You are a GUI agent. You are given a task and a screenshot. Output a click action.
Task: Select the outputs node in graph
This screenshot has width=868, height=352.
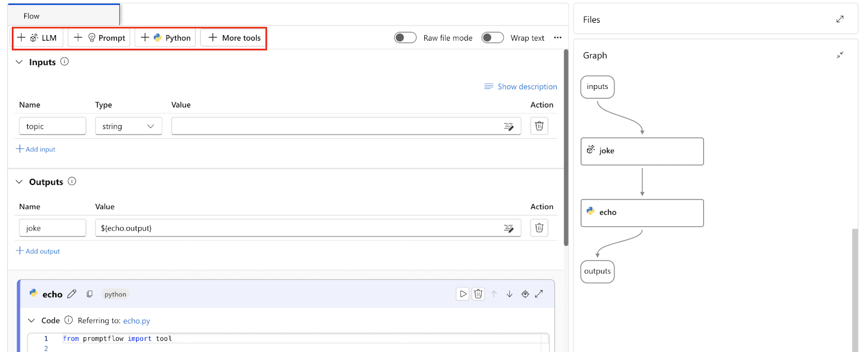(x=597, y=271)
